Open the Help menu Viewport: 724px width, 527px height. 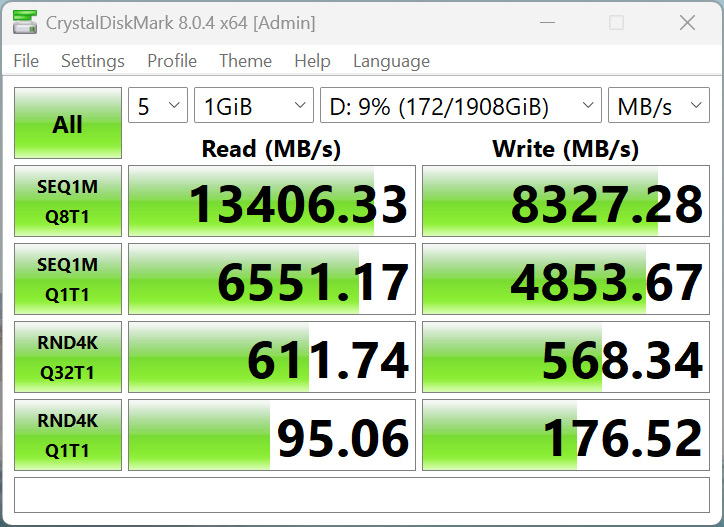point(312,61)
